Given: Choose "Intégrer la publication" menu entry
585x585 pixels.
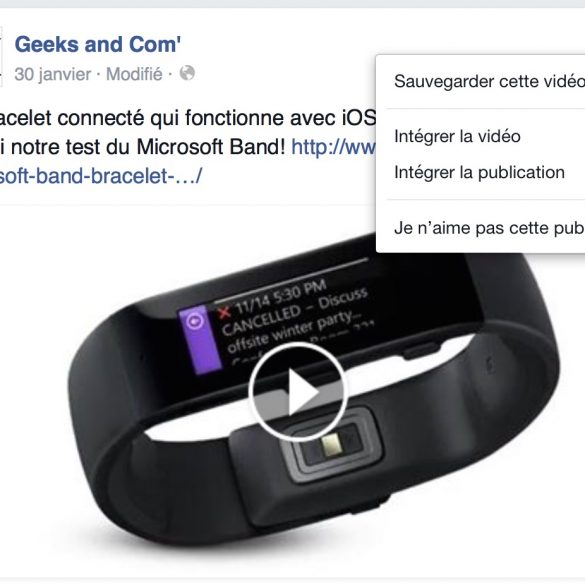Looking at the screenshot, I should point(481,172).
